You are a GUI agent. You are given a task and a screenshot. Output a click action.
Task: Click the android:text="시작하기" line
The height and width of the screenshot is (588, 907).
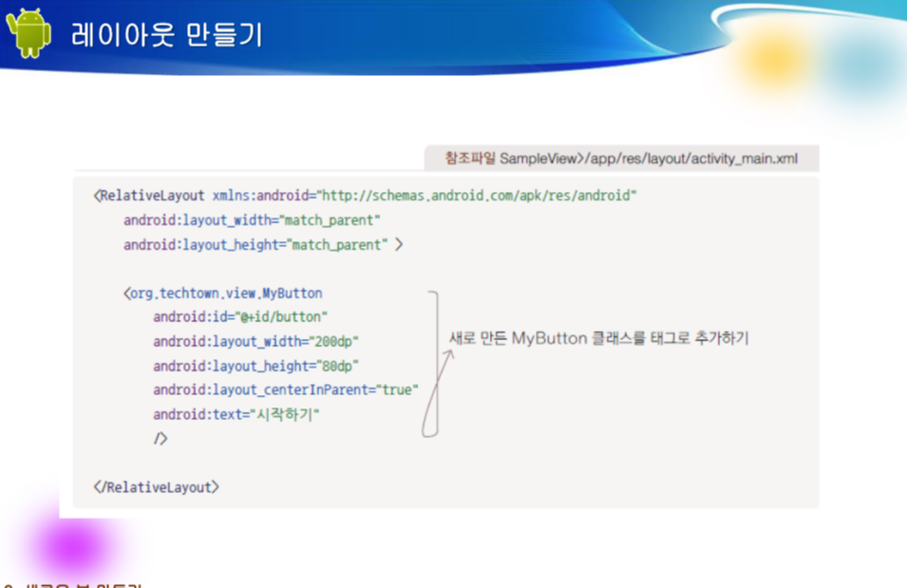tap(236, 414)
